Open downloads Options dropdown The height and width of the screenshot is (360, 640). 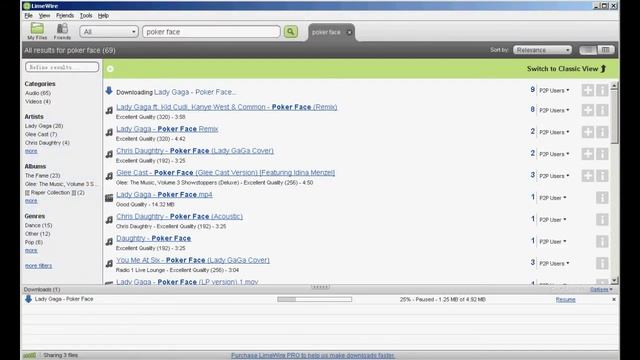coord(601,289)
